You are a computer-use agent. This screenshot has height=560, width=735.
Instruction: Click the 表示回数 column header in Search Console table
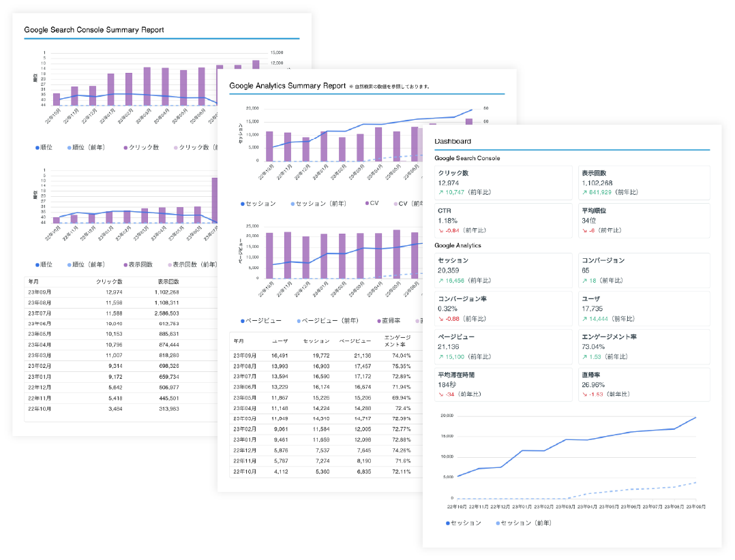[x=168, y=282]
